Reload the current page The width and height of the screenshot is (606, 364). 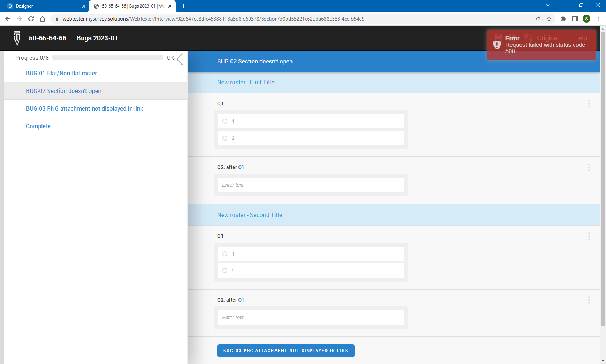(x=31, y=19)
